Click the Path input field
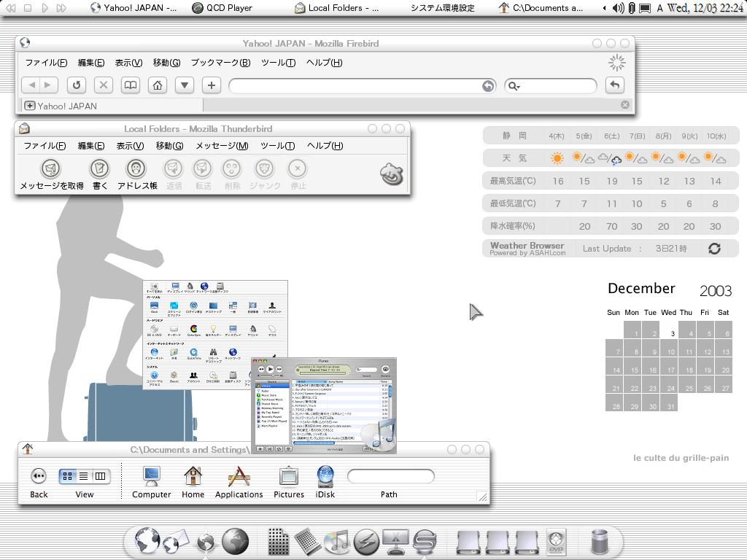747x560 pixels. click(391, 475)
